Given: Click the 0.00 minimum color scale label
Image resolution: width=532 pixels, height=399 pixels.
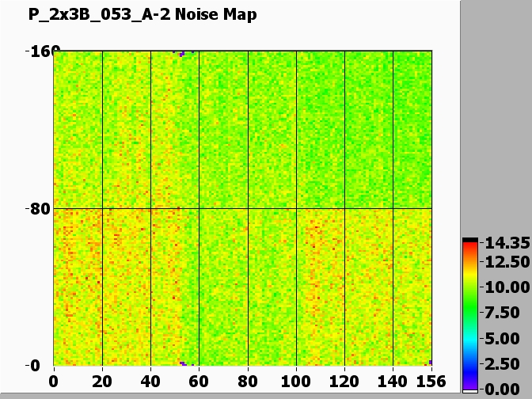Looking at the screenshot, I should (x=505, y=389).
